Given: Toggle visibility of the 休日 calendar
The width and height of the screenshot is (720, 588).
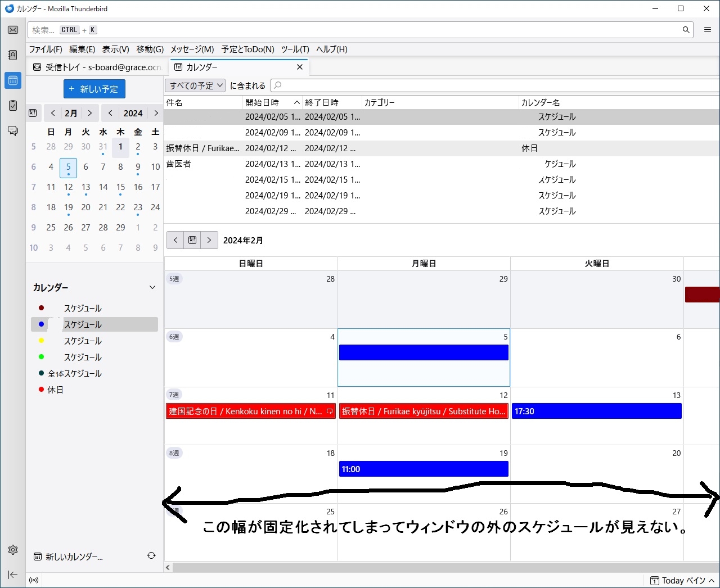Looking at the screenshot, I should (x=41, y=390).
